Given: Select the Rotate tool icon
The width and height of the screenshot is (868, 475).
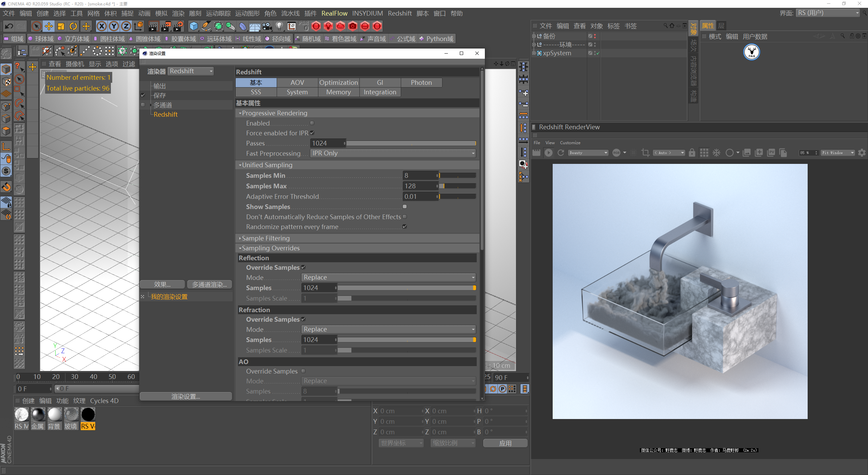Looking at the screenshot, I should 73,26.
